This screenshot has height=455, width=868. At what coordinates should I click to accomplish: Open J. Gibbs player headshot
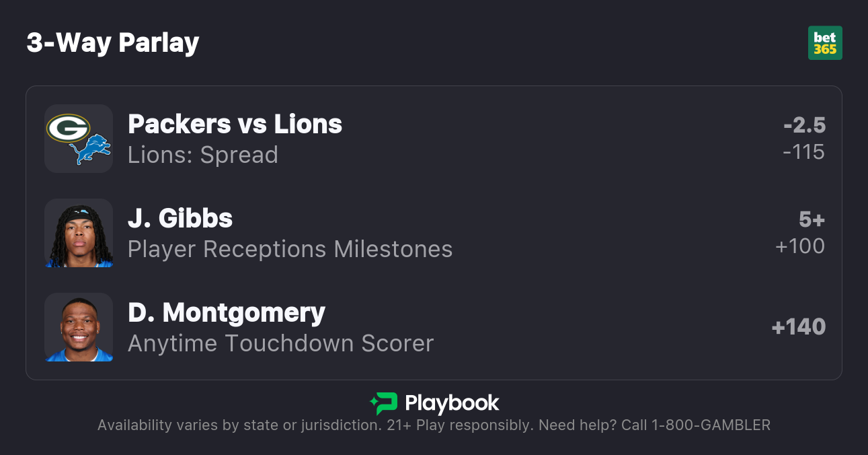(79, 233)
